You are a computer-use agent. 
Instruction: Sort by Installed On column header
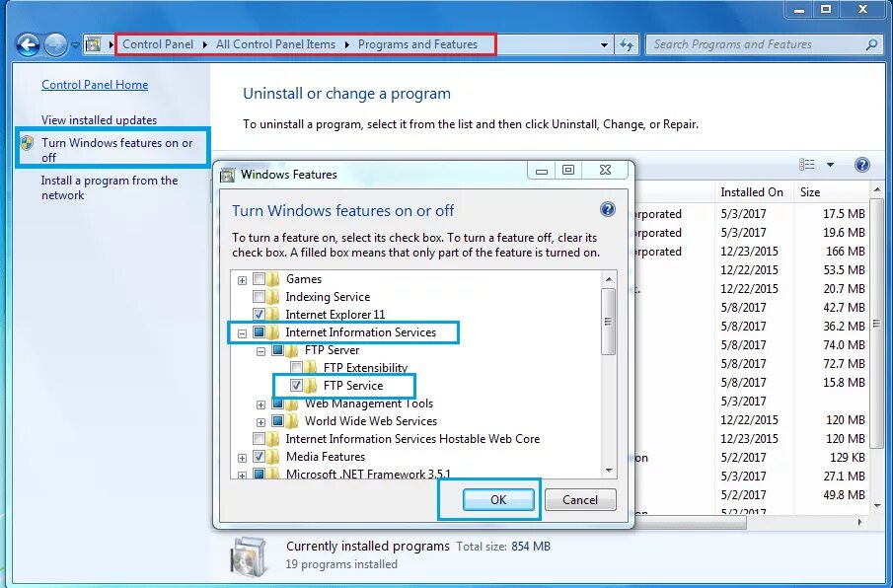tap(752, 192)
